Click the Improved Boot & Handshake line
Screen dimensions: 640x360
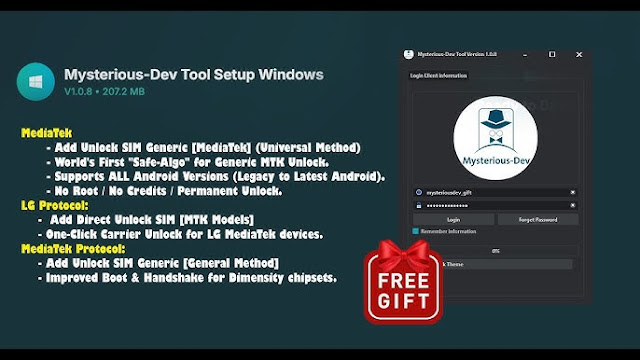pyautogui.click(x=187, y=278)
